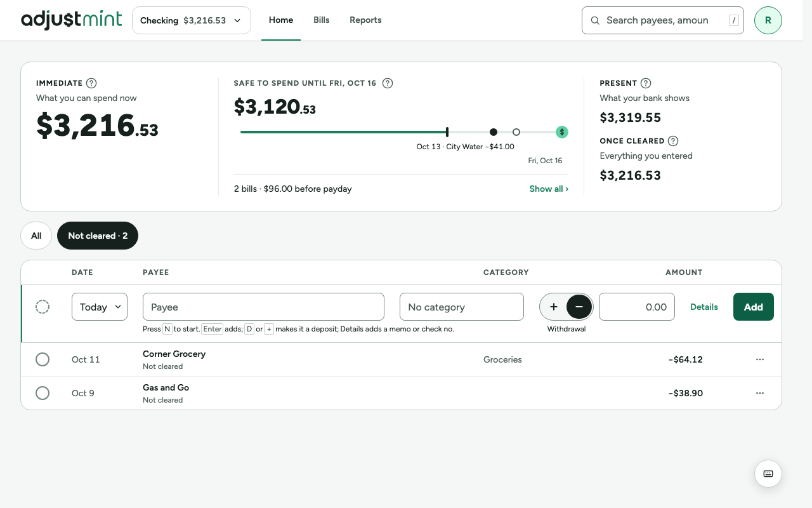Mark Gas and Go as cleared

tap(43, 393)
